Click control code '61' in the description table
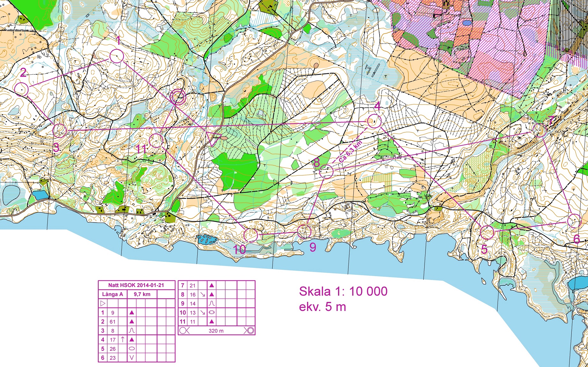The width and height of the screenshot is (588, 367). (113, 322)
